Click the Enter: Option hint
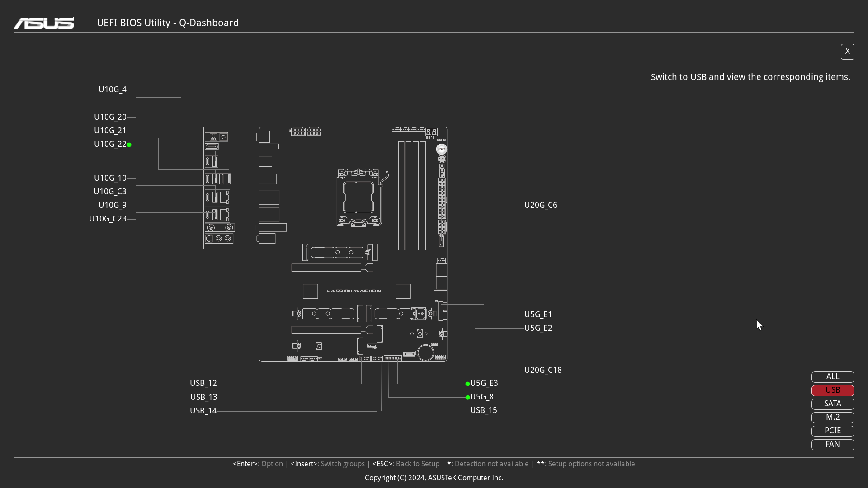This screenshot has height=488, width=868. point(258,464)
